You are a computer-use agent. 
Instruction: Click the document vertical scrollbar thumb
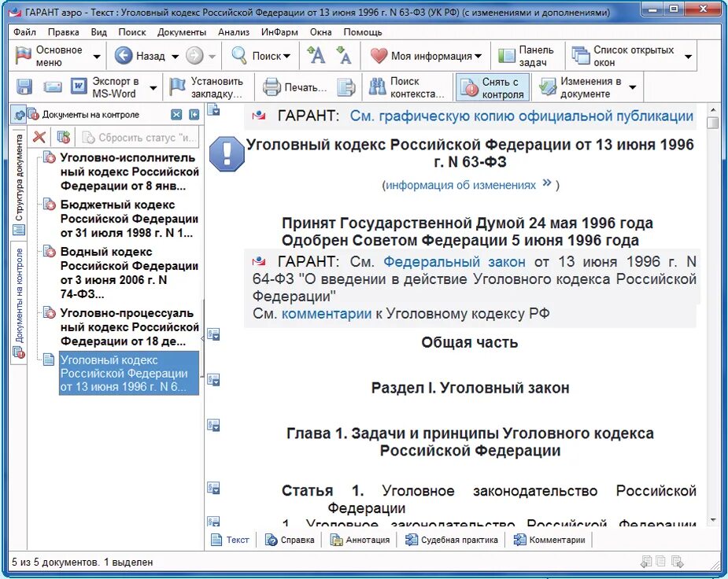click(x=712, y=123)
